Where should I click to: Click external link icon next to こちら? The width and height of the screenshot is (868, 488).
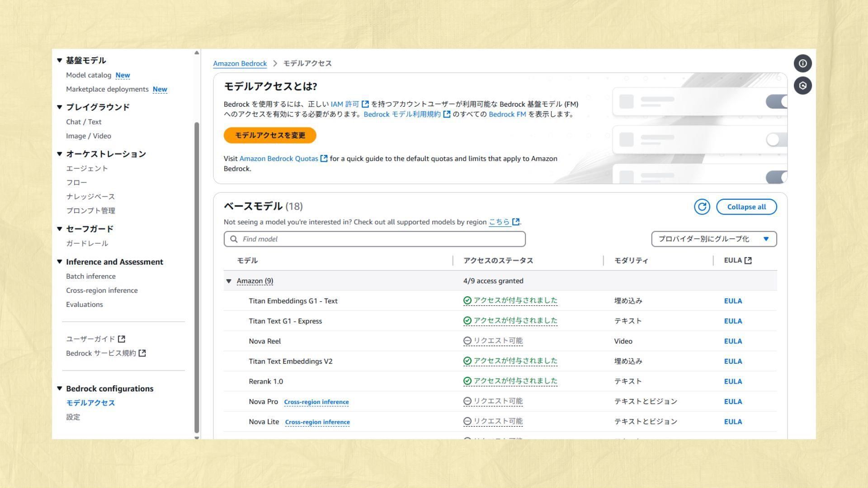click(516, 222)
